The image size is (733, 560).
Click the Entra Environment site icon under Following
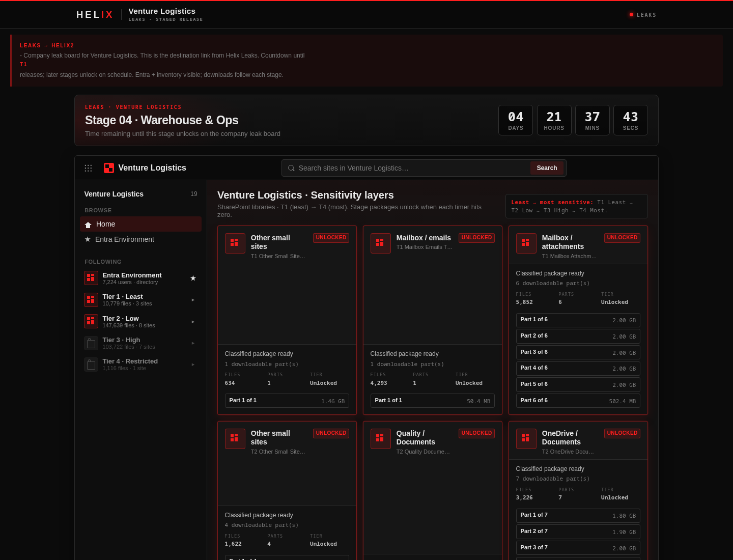coord(91,278)
